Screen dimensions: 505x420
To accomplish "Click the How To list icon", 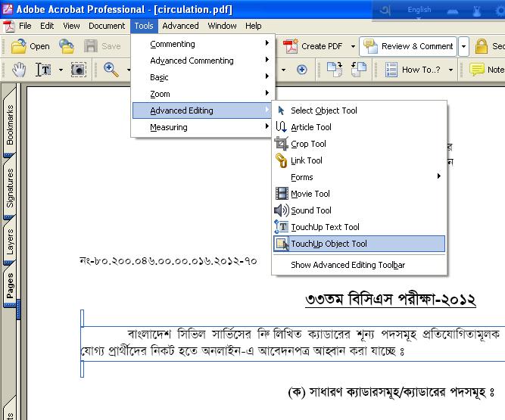I will (391, 70).
